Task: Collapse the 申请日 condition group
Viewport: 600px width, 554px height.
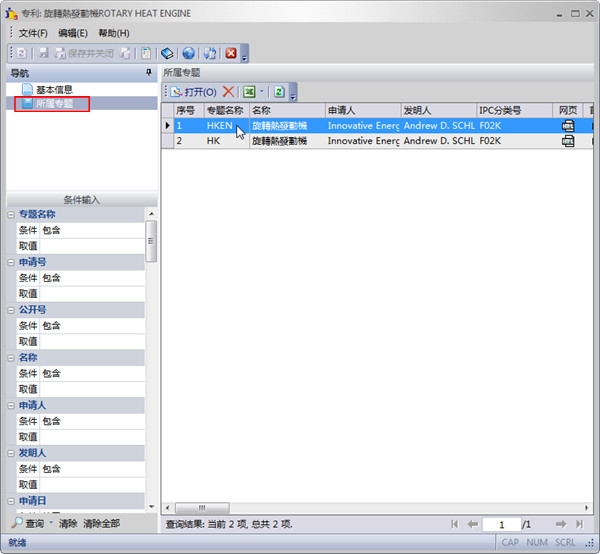Action: (x=11, y=501)
